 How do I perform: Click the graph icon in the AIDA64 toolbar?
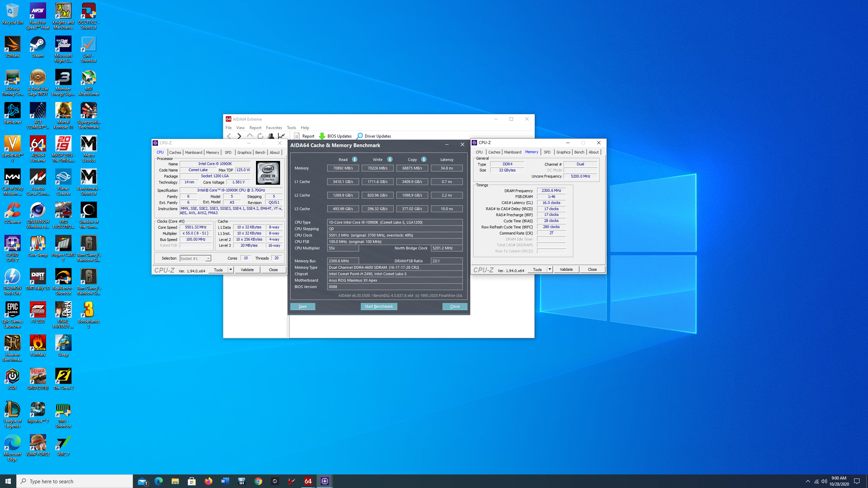click(281, 136)
